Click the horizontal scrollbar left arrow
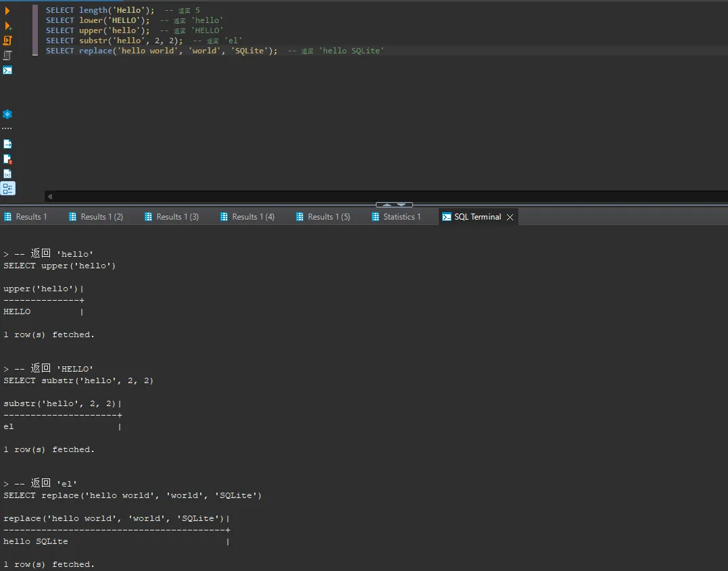This screenshot has width=728, height=571. [x=49, y=197]
